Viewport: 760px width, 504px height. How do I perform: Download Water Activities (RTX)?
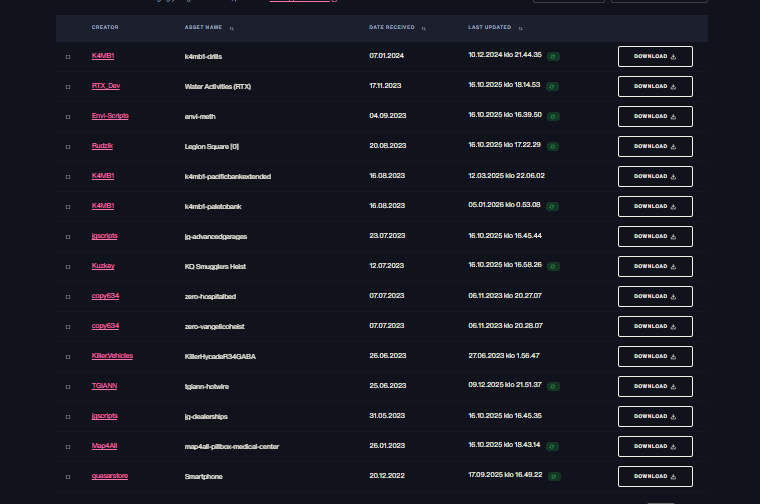(x=655, y=87)
